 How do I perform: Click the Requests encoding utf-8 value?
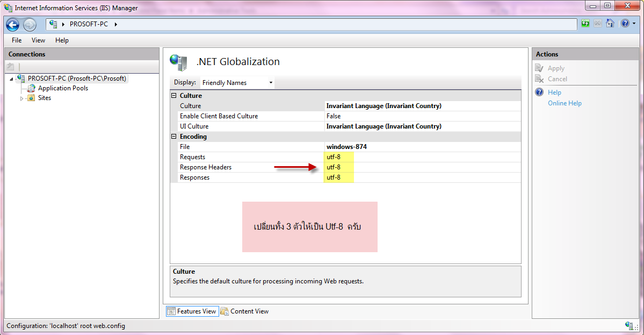pyautogui.click(x=423, y=157)
